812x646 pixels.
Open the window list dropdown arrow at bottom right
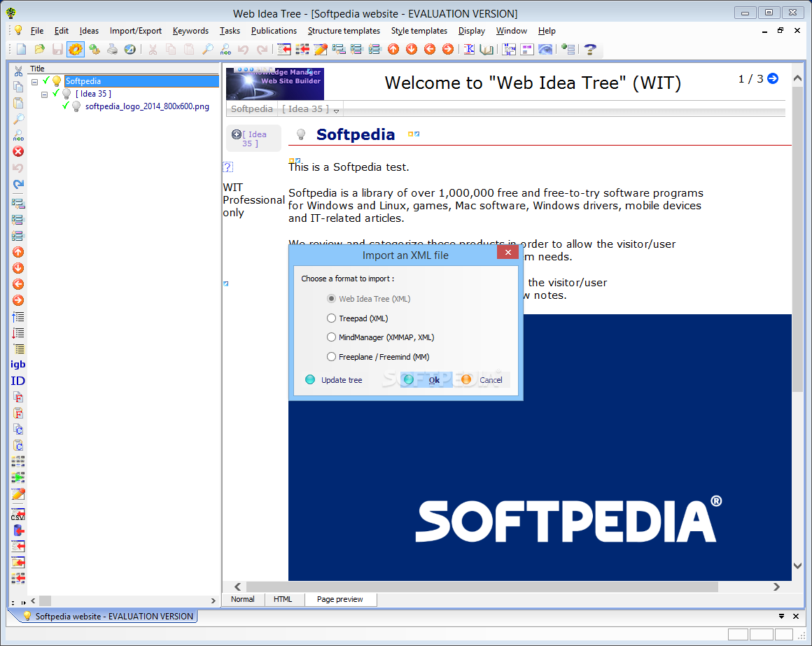point(781,616)
